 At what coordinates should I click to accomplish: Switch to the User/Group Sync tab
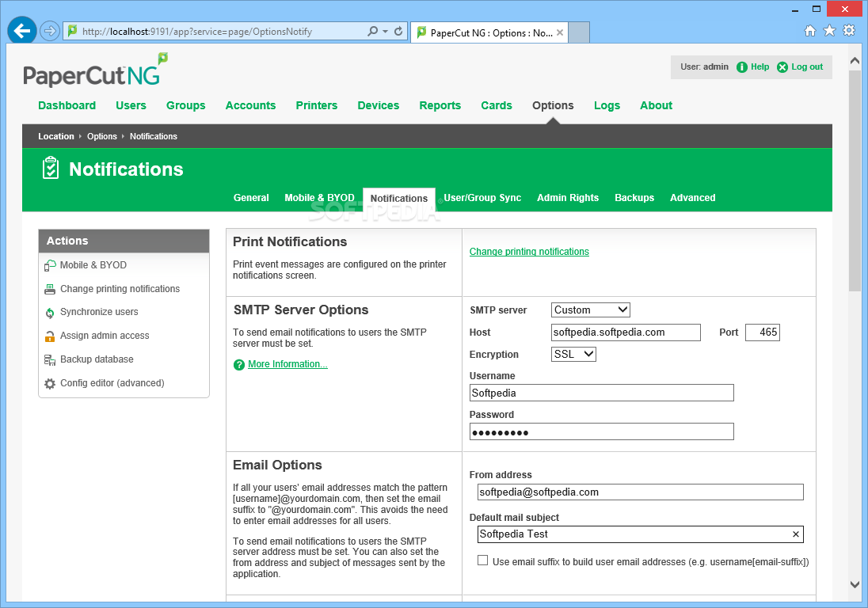coord(482,197)
